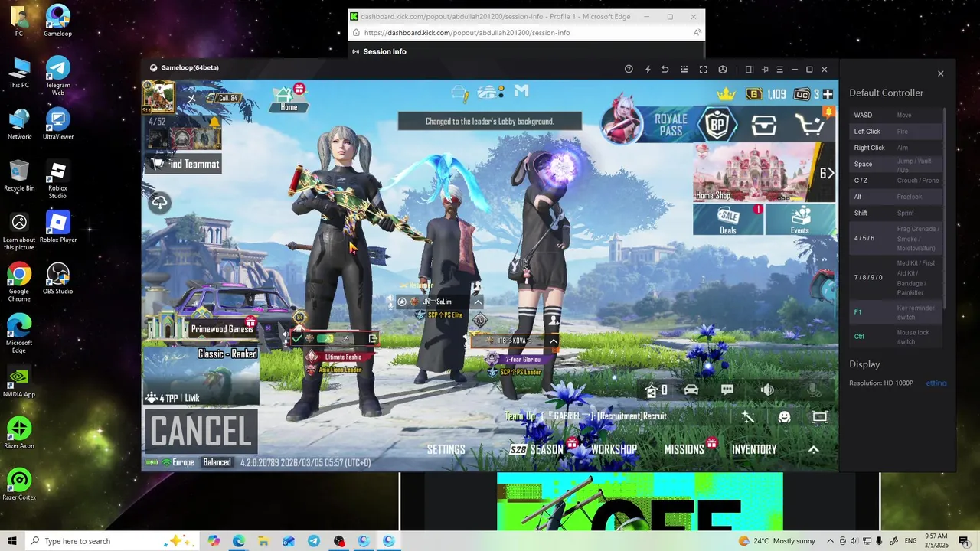Click the lightning boost icon in Gameloop title bar

point(648,69)
